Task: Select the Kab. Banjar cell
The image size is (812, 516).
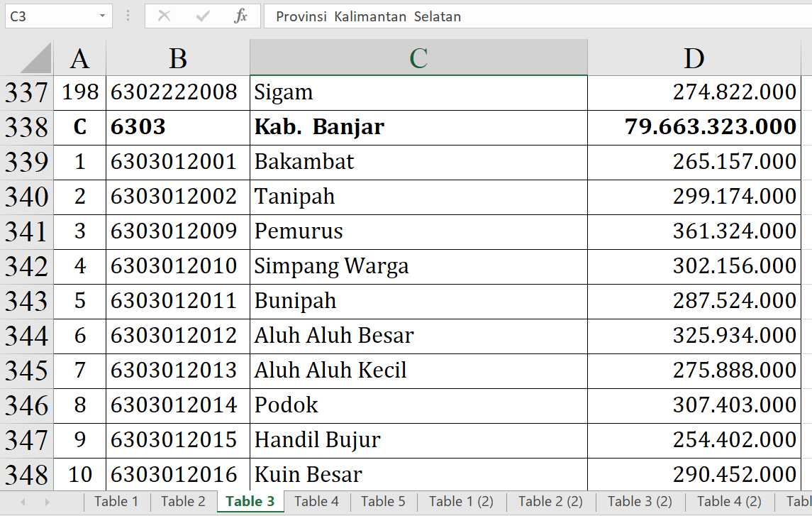Action: pyautogui.click(x=418, y=128)
